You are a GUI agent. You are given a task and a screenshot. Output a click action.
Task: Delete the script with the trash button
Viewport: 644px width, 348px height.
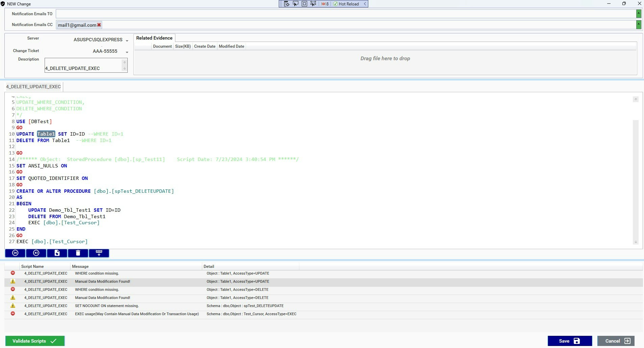(78, 253)
